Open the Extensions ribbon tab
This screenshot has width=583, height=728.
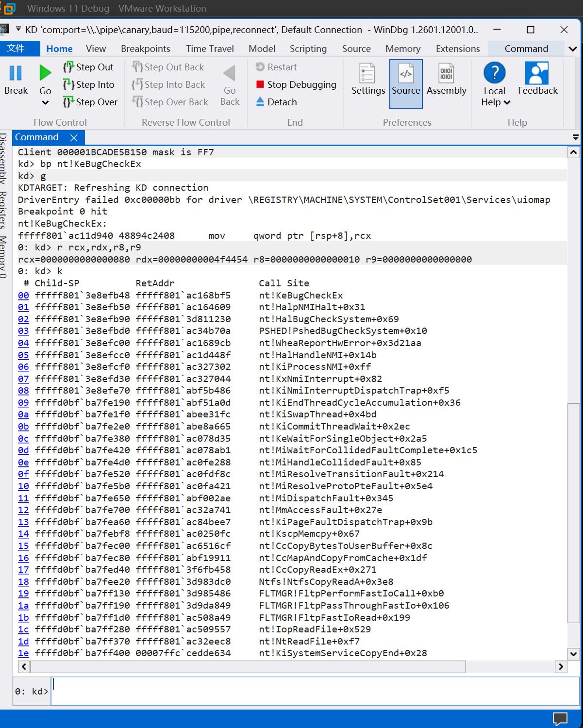[458, 49]
